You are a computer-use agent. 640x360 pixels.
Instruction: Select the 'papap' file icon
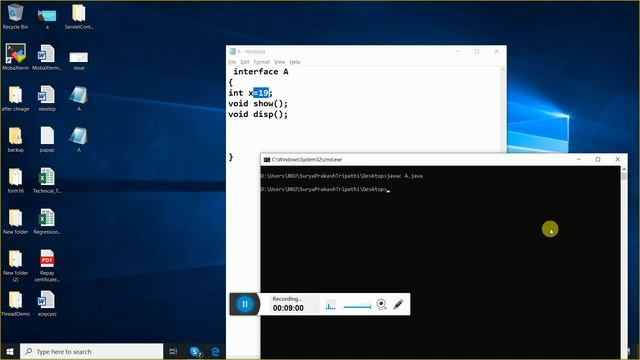[47, 140]
